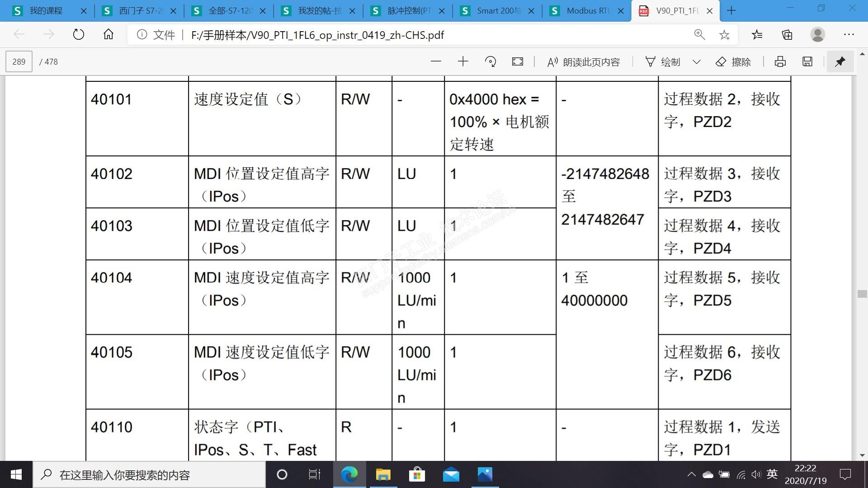Open the Favorites list icon
868x488 pixels.
tap(757, 35)
